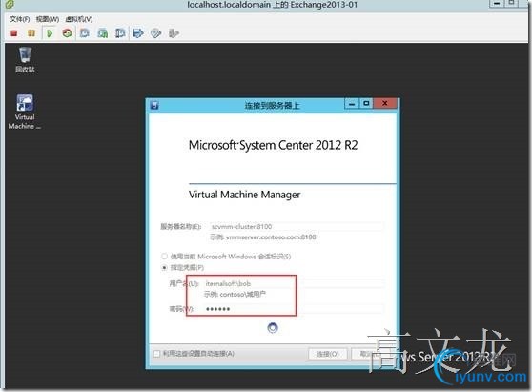532x392 pixels.
Task: Close the connect to server dialog
Action: [x=385, y=103]
